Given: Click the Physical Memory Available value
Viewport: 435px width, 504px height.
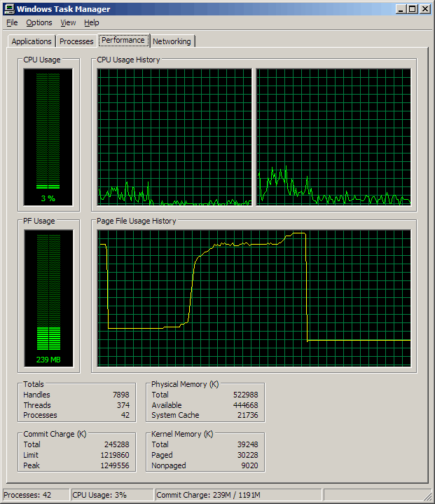Looking at the screenshot, I should (245, 405).
